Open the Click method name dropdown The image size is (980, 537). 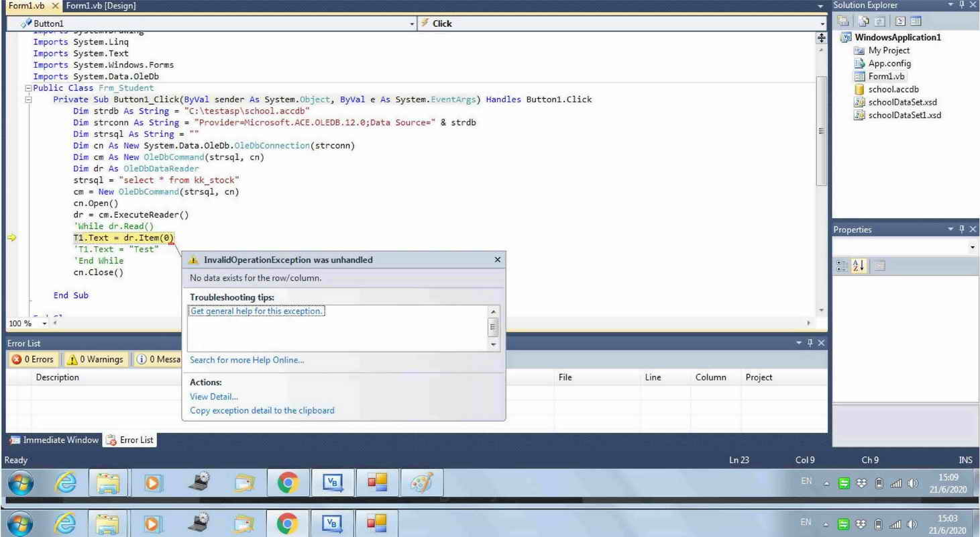coord(822,23)
